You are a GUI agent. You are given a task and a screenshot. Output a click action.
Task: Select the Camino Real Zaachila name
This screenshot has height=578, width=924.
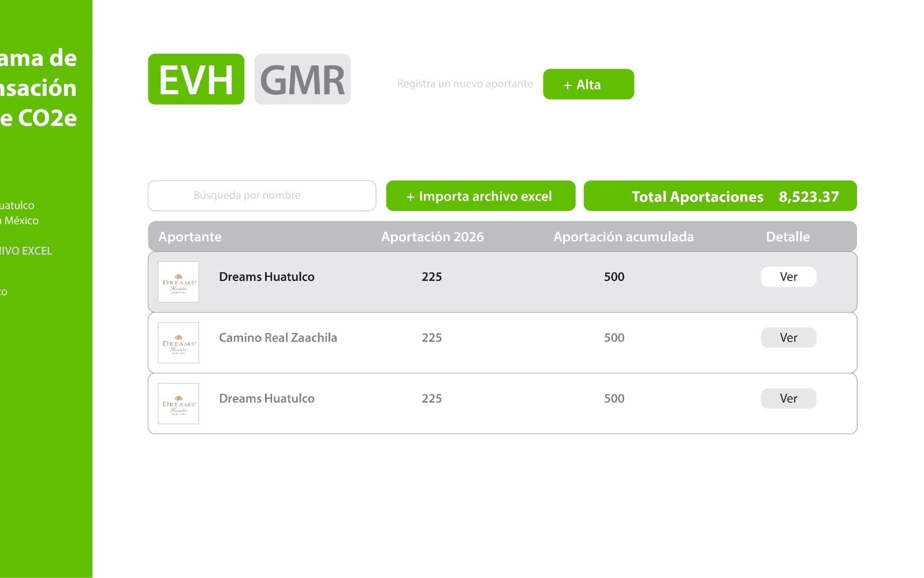[278, 338]
